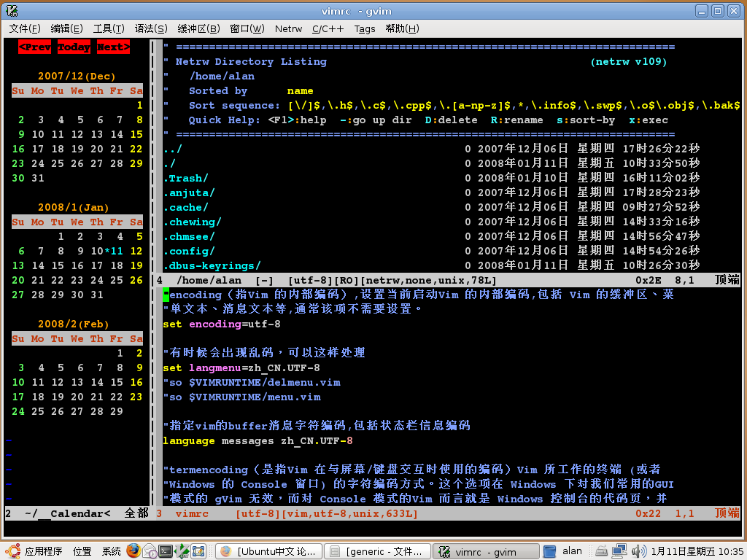The width and height of the screenshot is (747, 560).
Task: Open the 工具(T) menu
Action: point(109,28)
